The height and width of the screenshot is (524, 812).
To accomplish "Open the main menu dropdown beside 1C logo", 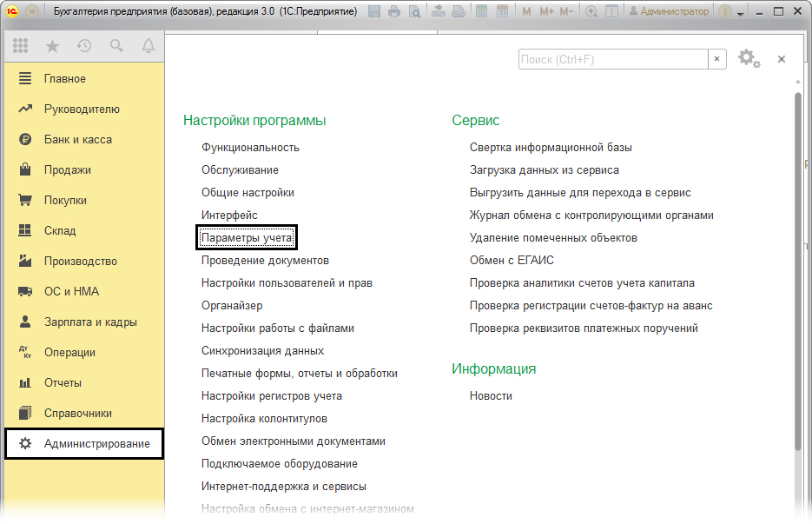I will [32, 11].
